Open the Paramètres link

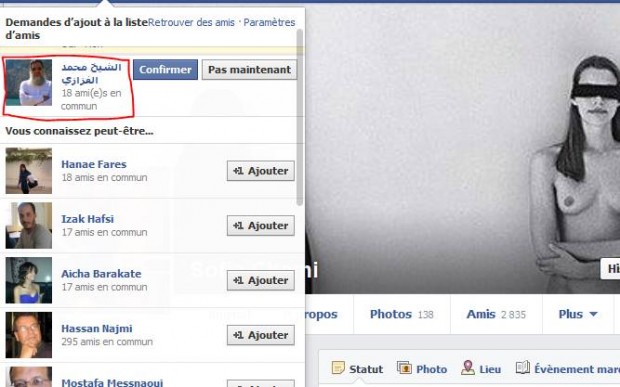tap(269, 23)
